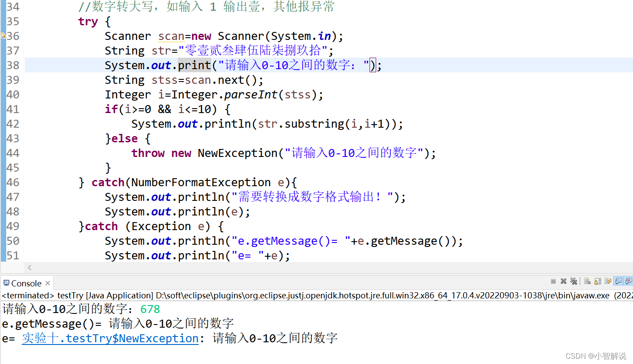633x364 pixels.
Task: Click the scan variable on line 36
Action: (x=171, y=36)
